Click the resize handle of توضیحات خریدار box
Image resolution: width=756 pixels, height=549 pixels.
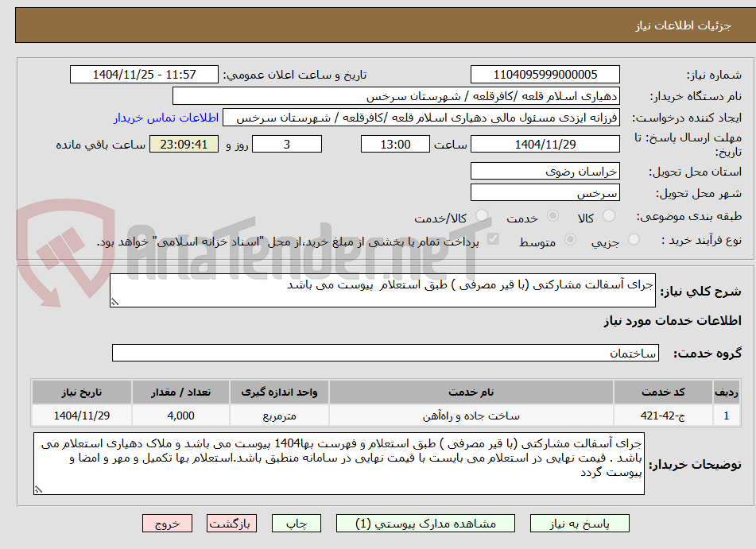point(38,489)
